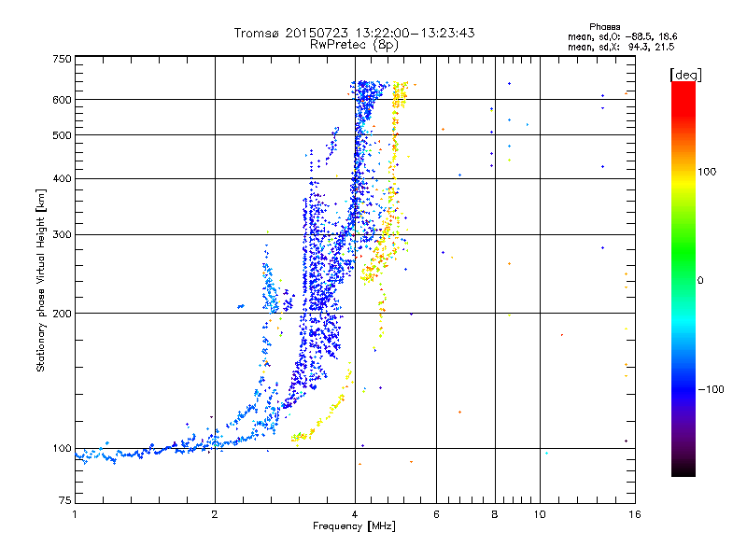
Task: Click the "Stationary phase Virtual Height [km]" label
Action: click(41, 280)
